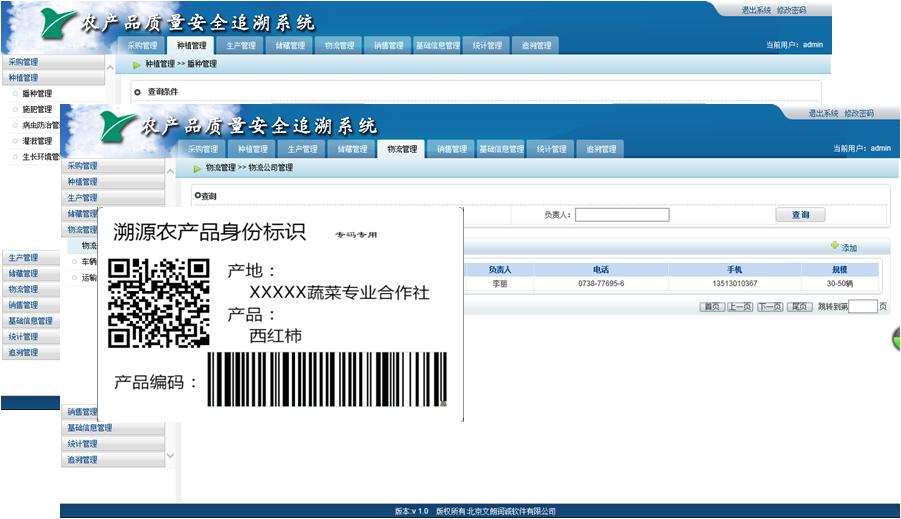Expand 统计管理 section in back window sidebar
The height and width of the screenshot is (519, 901).
pos(31,337)
